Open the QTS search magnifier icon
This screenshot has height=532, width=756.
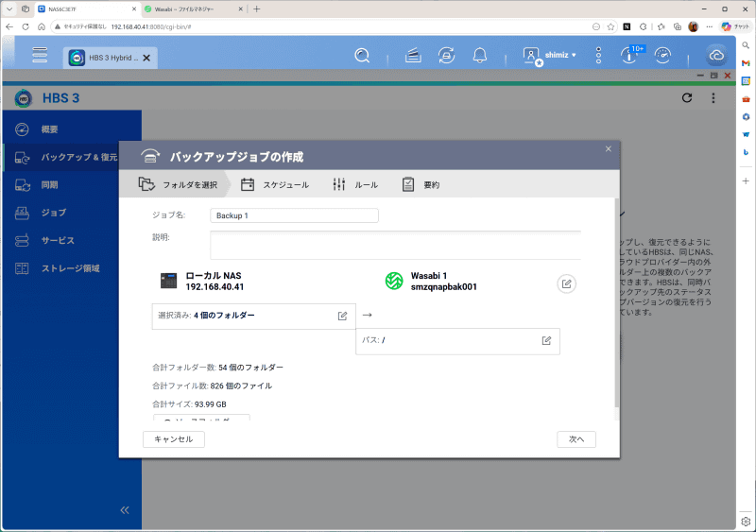click(x=362, y=56)
